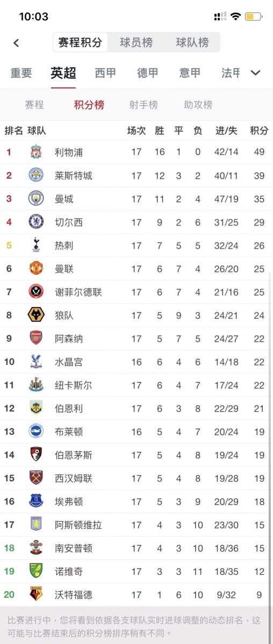This screenshot has height=644, width=273.
Task: Open Liverpool team crest icon
Action: click(x=36, y=152)
